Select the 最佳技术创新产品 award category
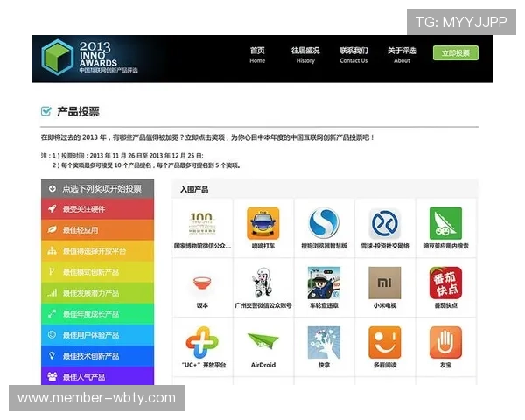Viewport: 525px width, 420px height. (97, 356)
